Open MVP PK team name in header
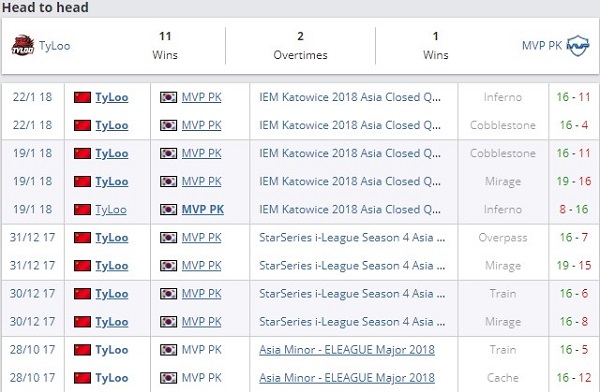600x392 pixels. (542, 46)
